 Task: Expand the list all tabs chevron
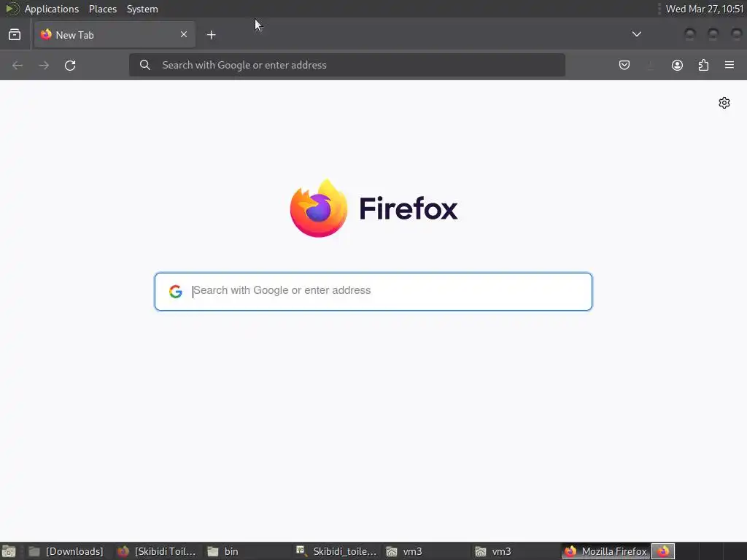point(636,34)
